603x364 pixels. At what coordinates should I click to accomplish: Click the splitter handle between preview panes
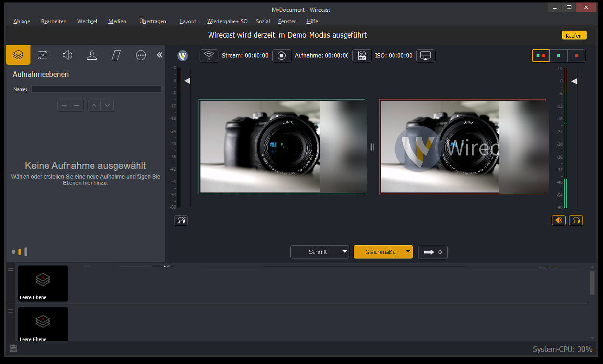[372, 147]
